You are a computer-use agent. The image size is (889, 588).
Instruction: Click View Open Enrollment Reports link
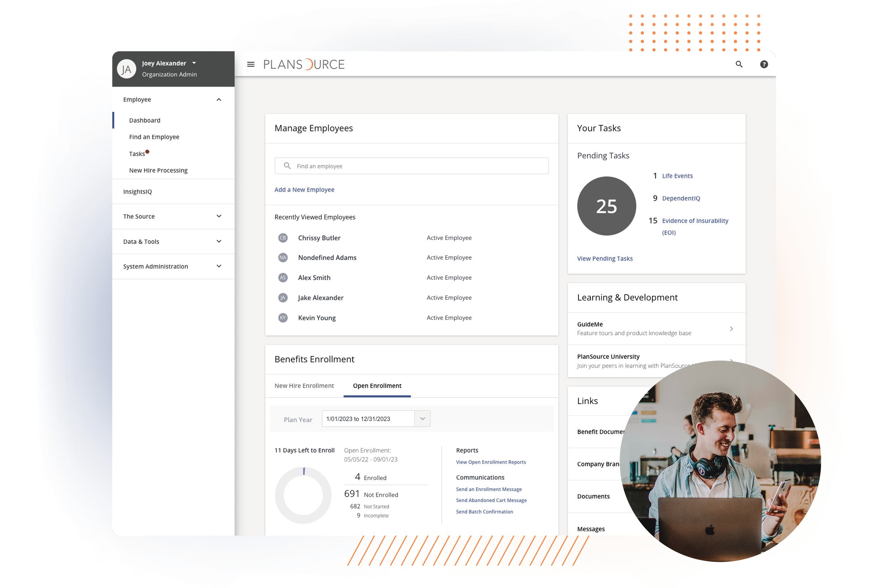tap(491, 462)
